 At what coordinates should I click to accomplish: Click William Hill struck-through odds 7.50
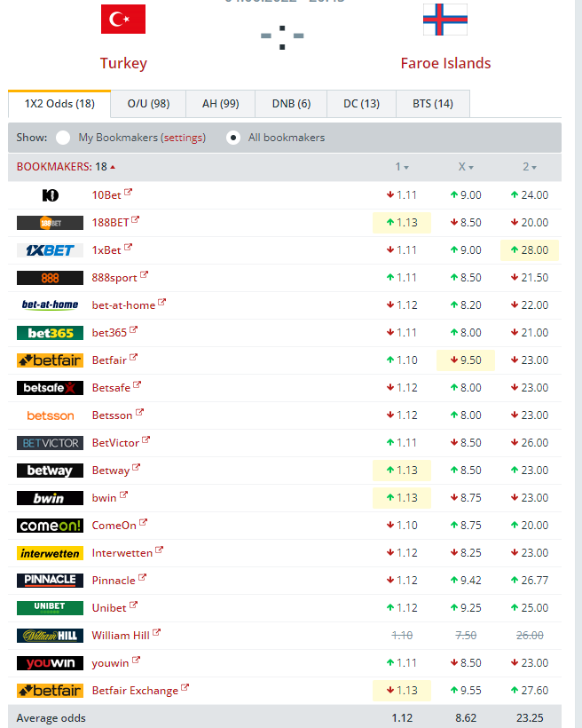(x=466, y=636)
